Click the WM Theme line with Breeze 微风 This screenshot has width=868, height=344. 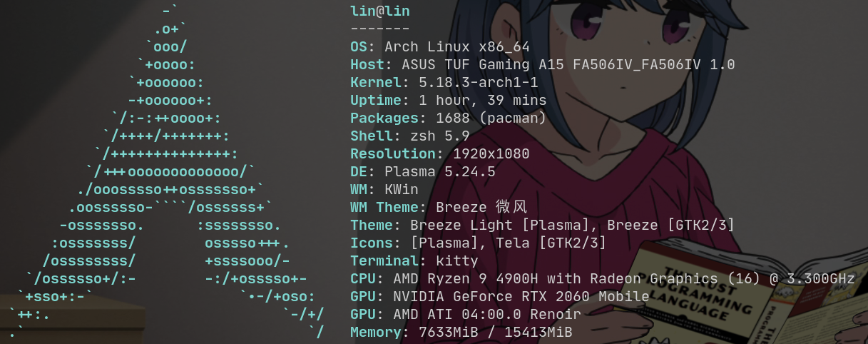[x=439, y=208]
